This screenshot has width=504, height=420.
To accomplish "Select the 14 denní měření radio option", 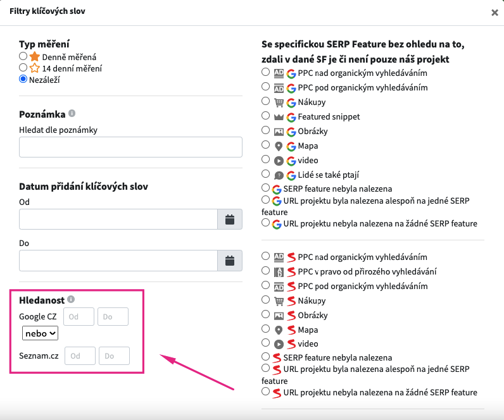I will (x=23, y=68).
